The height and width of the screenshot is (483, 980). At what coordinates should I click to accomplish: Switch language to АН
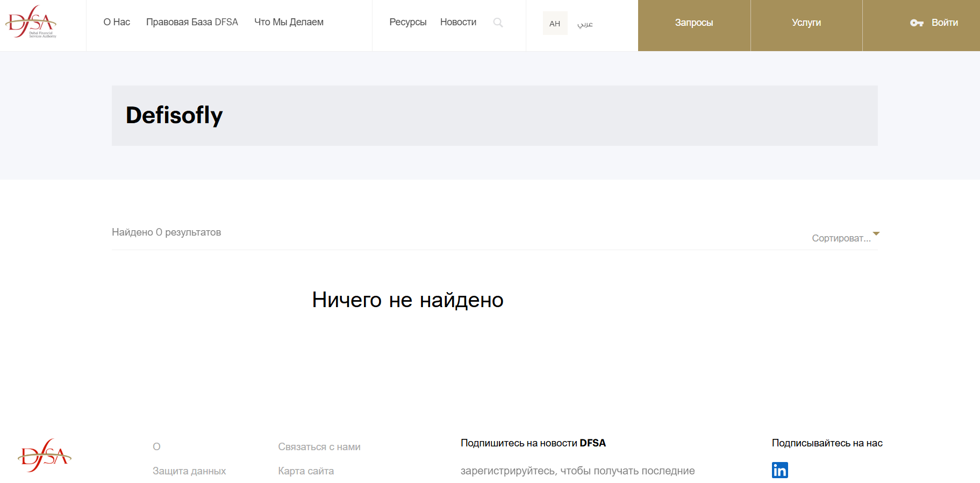[555, 23]
